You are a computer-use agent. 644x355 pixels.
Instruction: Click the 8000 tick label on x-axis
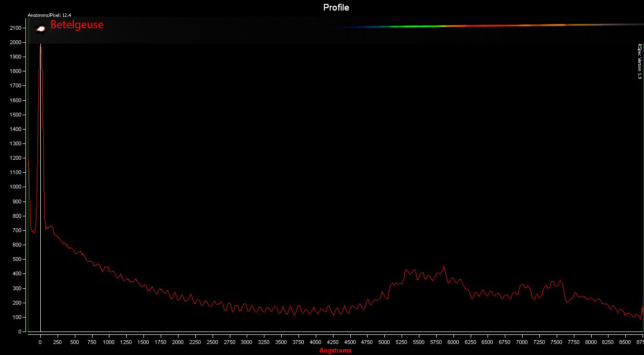click(x=591, y=343)
